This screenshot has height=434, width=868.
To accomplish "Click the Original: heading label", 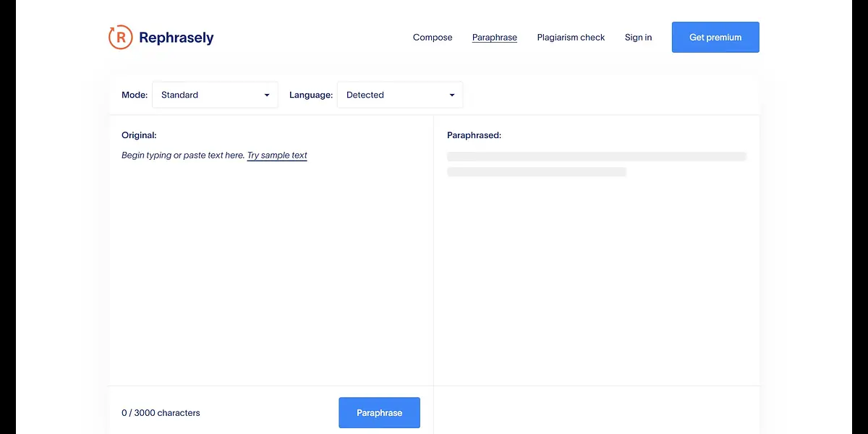I will tap(139, 135).
